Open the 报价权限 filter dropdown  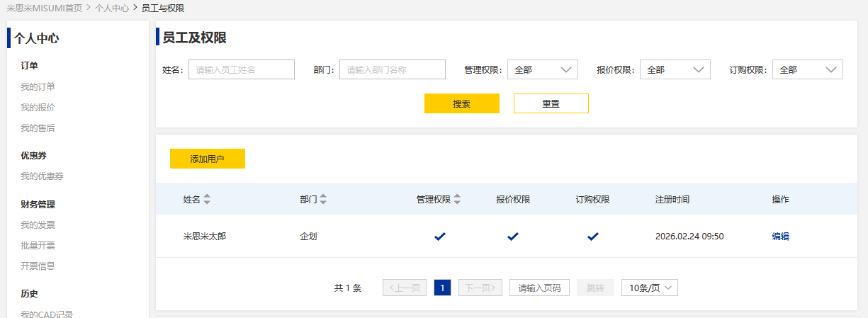675,69
